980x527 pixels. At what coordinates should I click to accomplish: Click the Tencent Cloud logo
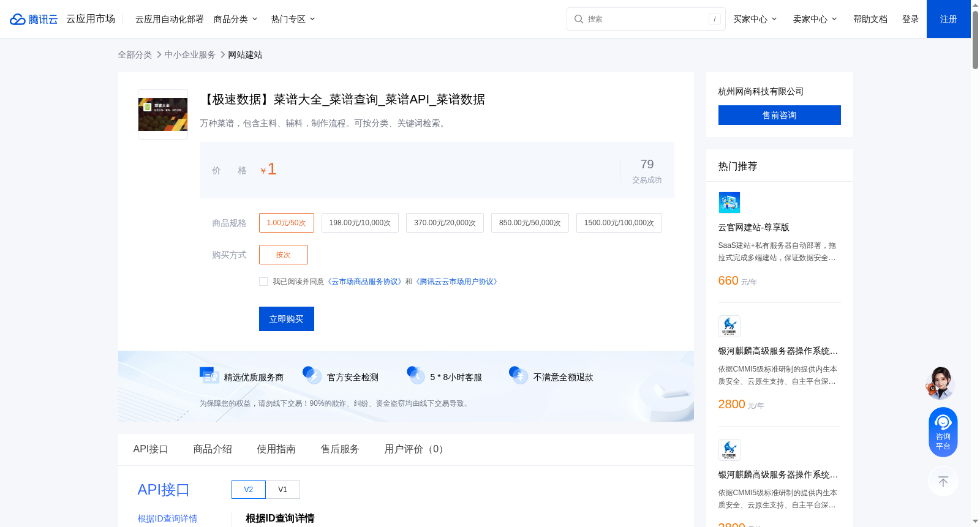34,19
